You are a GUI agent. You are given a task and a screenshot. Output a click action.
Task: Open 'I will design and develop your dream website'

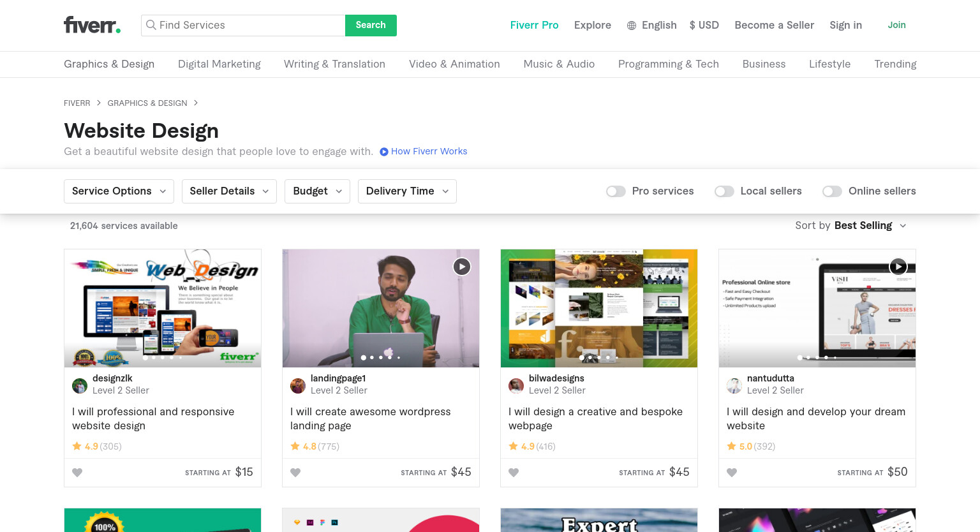click(x=815, y=418)
